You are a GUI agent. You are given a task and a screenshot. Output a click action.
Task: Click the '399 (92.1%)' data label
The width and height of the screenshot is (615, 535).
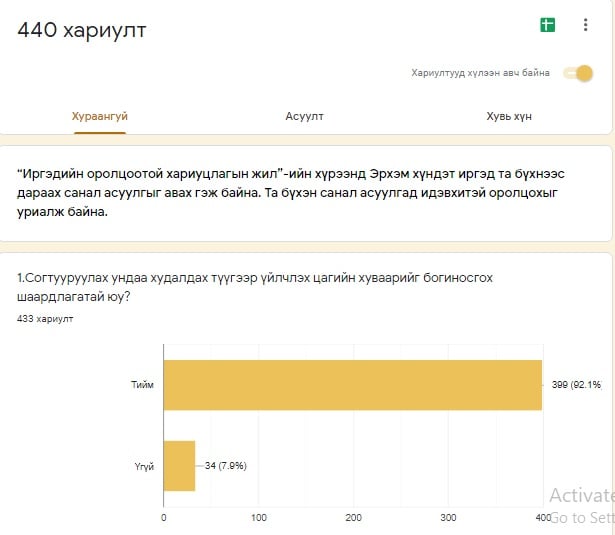(576, 385)
